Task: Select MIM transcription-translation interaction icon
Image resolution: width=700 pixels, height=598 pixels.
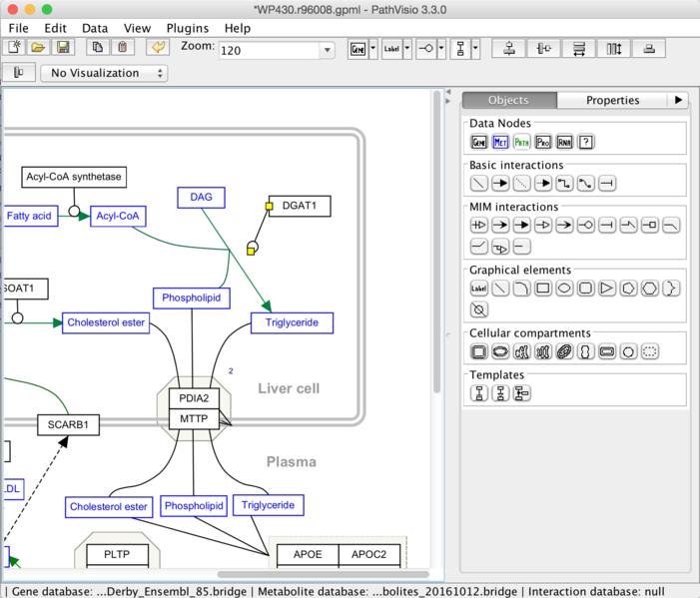Action: click(500, 247)
